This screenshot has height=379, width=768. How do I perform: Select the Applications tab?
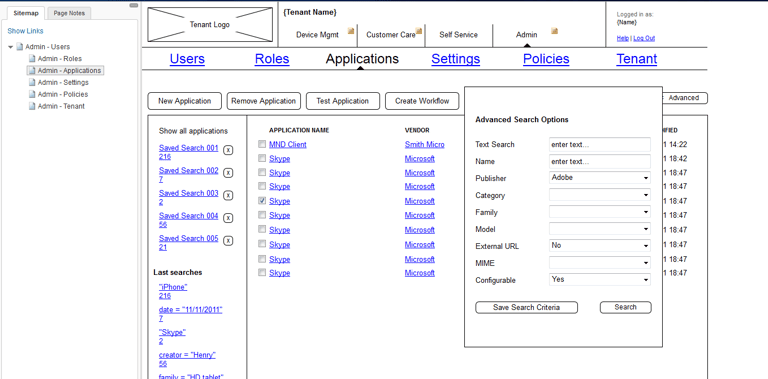[x=362, y=59]
